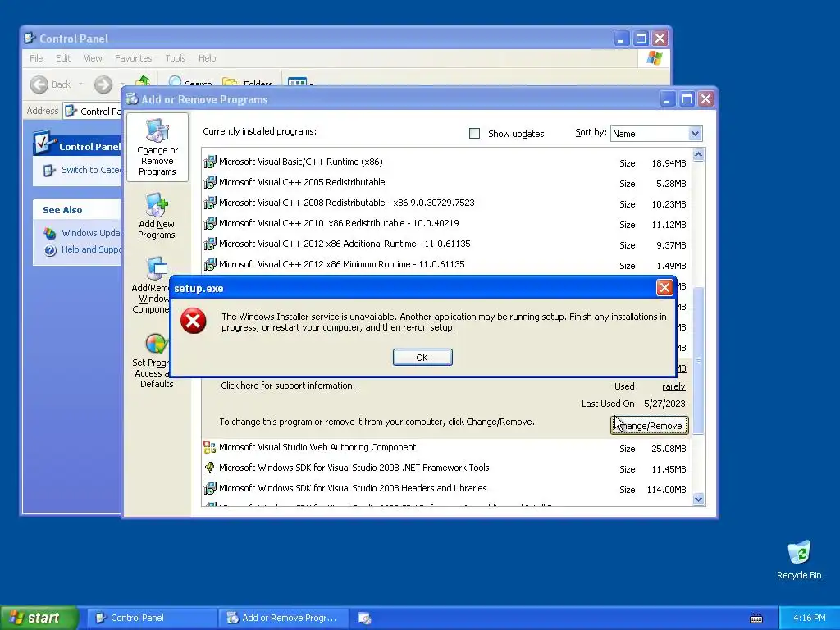Click the 'rarely' usage link
Image resolution: width=840 pixels, height=630 pixels.
point(673,386)
